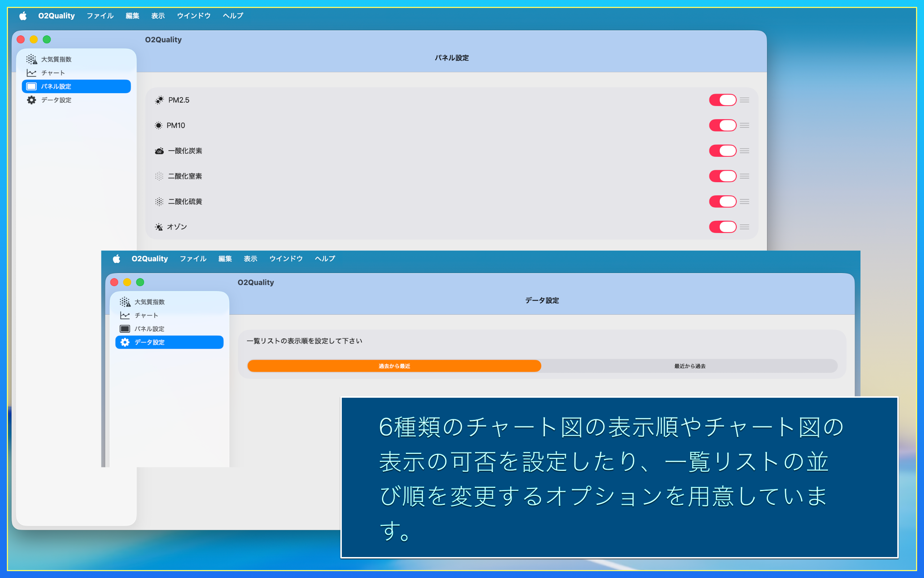Screen dimensions: 924x578
Task: Click the PM2.5 row label
Action: (x=179, y=100)
